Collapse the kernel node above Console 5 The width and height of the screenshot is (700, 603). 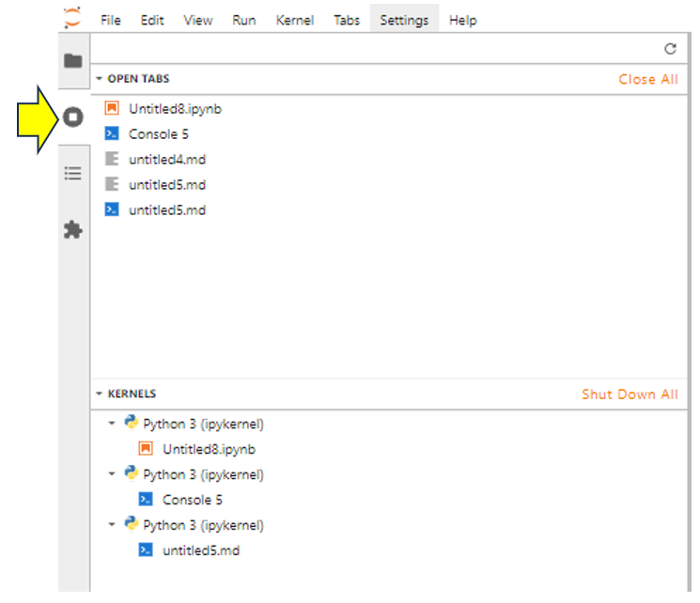112,474
